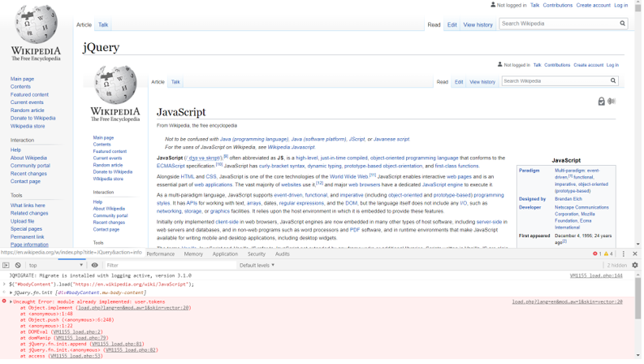
Task: Click the console vertical scrollbar thumb
Action: [639, 300]
